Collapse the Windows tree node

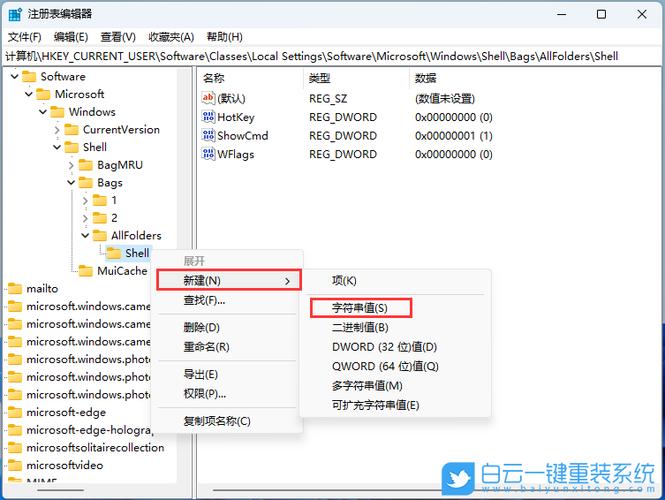click(x=43, y=112)
